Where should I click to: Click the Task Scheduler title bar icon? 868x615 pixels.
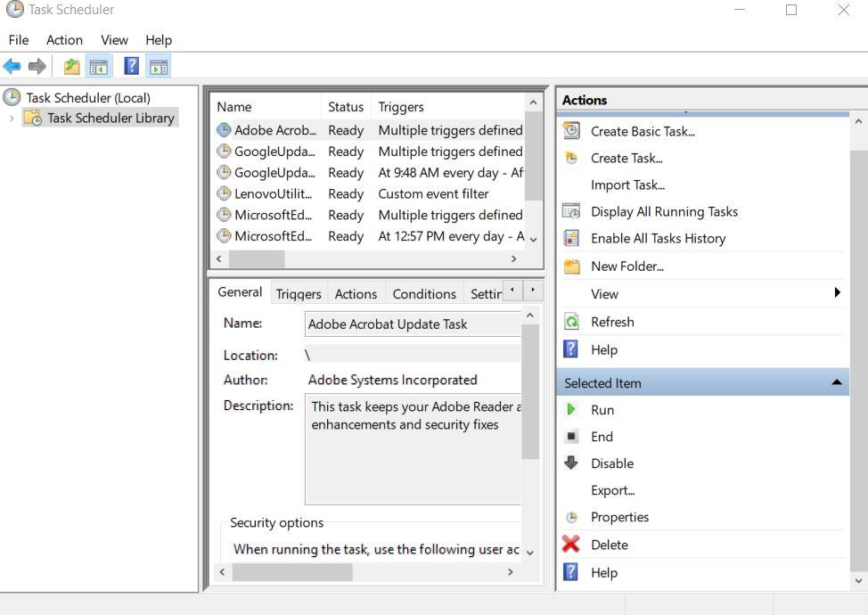tap(15, 10)
